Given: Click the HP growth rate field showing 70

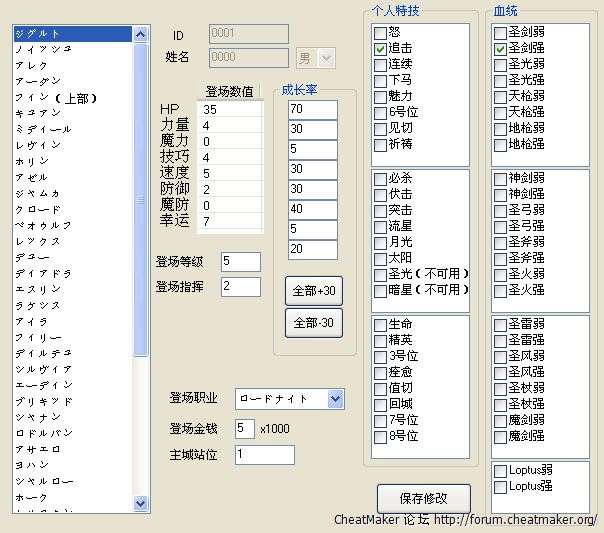Looking at the screenshot, I should (312, 109).
